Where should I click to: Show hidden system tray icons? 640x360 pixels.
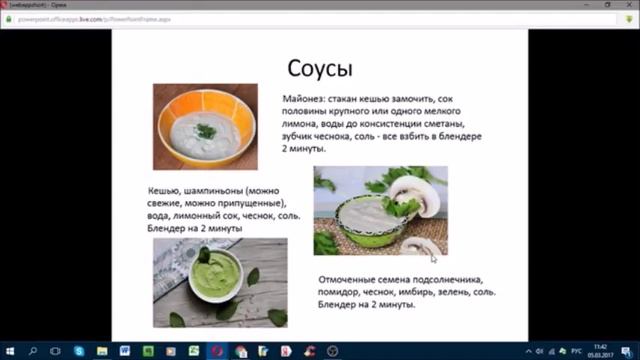click(529, 351)
